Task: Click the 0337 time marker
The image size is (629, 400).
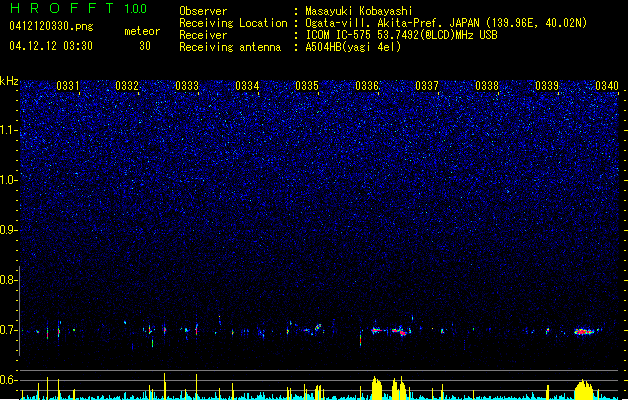Action: coord(427,86)
